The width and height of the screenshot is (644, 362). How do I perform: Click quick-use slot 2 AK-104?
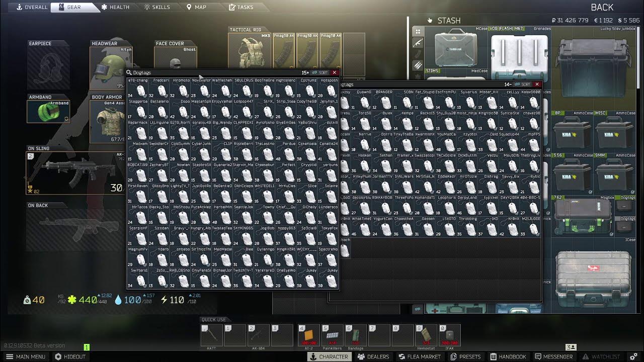click(x=258, y=335)
